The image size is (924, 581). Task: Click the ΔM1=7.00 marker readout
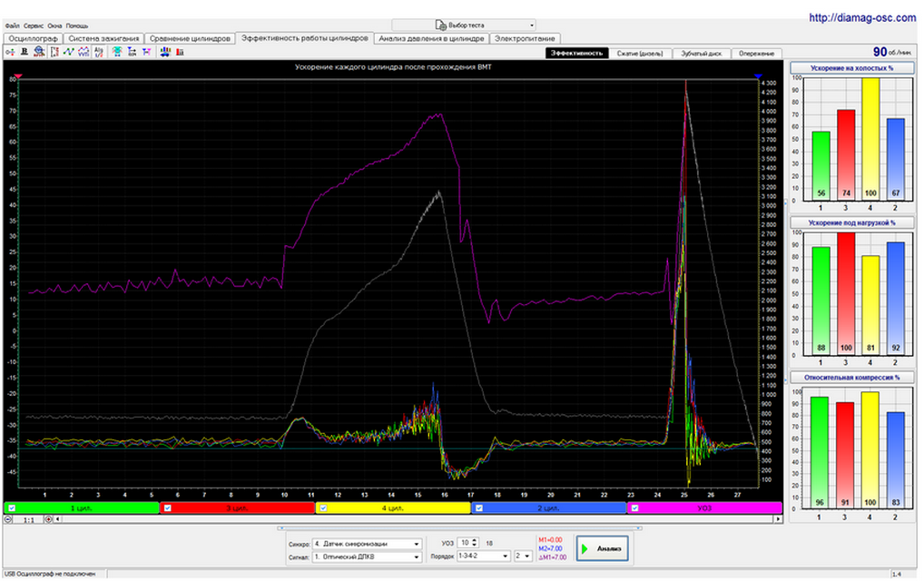click(552, 557)
